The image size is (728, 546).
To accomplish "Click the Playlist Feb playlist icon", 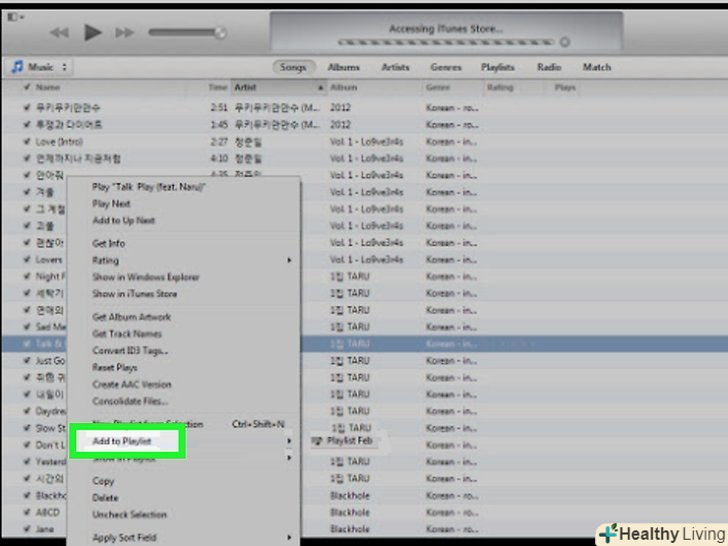I will (317, 441).
